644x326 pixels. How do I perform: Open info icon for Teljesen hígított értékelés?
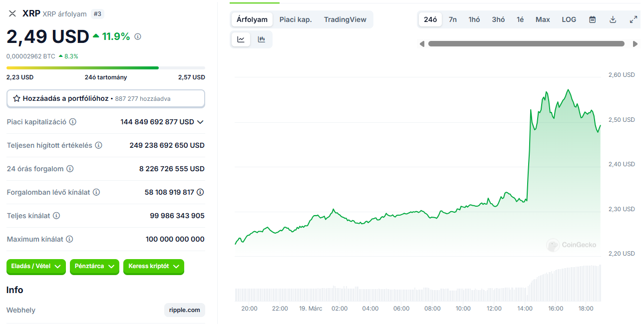point(99,145)
